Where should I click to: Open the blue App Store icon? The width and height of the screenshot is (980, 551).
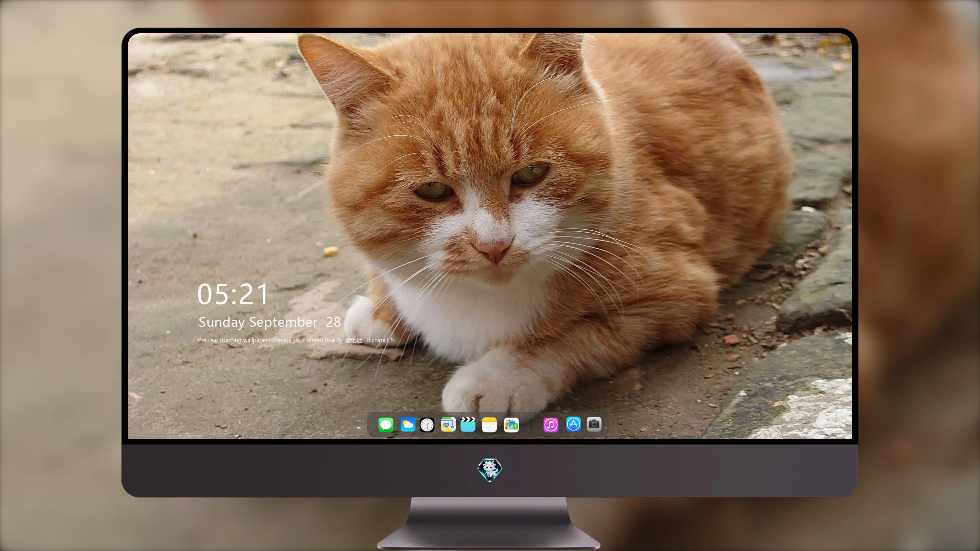[x=573, y=424]
